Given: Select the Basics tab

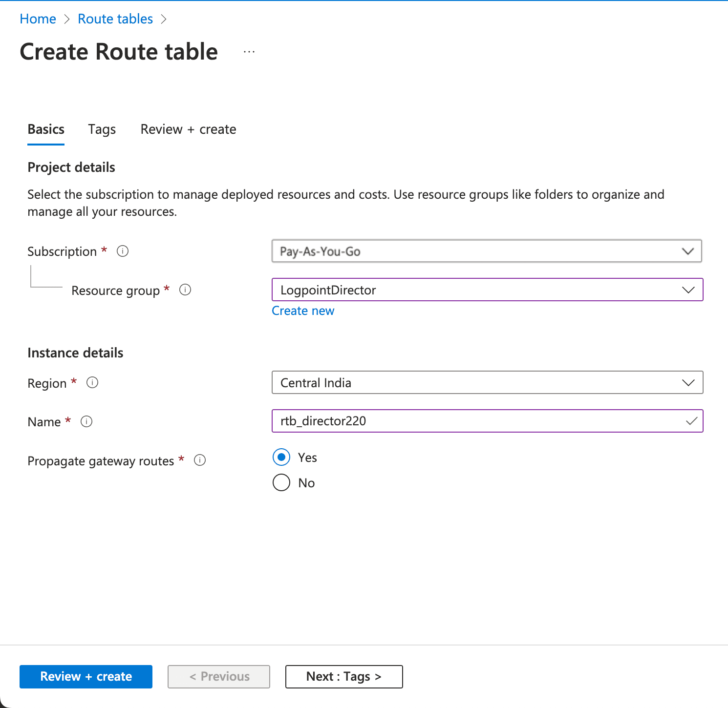Looking at the screenshot, I should click(45, 129).
